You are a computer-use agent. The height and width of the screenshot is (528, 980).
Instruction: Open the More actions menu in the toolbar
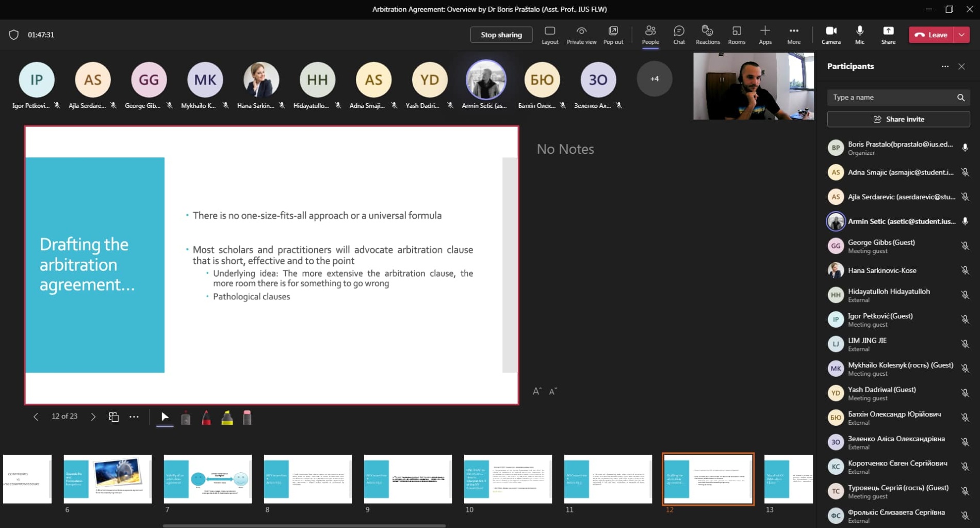pyautogui.click(x=793, y=35)
